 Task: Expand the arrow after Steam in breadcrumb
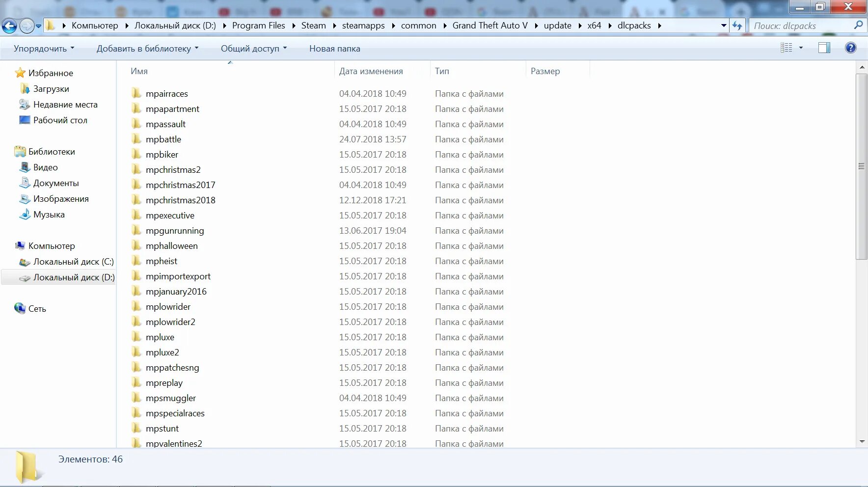click(x=334, y=26)
